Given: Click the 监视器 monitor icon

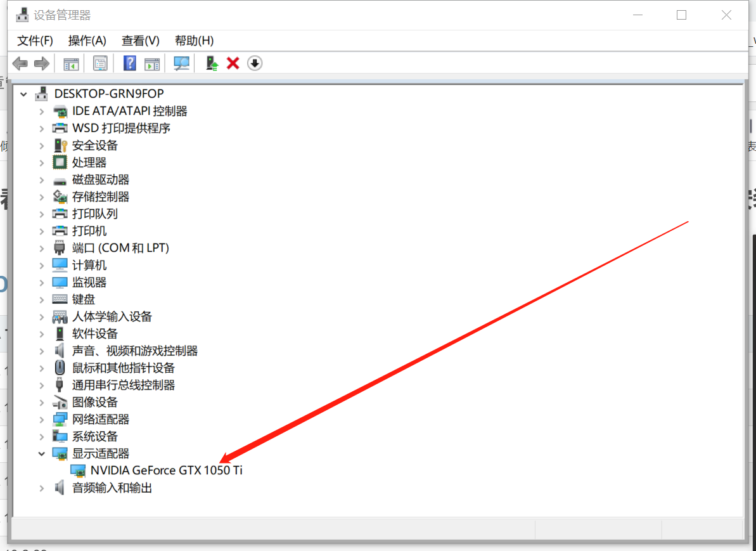Looking at the screenshot, I should coord(60,282).
